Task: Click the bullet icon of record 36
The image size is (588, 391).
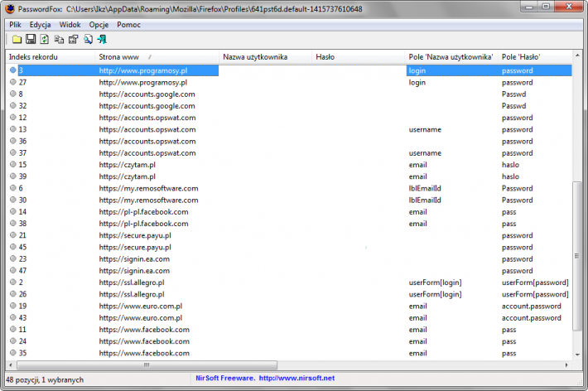Action: (13, 141)
